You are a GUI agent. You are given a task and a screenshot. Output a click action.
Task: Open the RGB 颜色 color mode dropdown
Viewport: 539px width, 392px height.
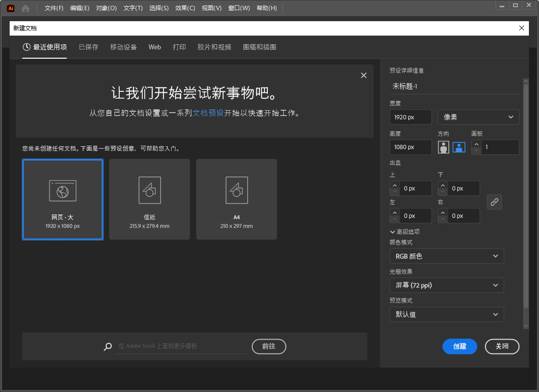[x=446, y=256]
